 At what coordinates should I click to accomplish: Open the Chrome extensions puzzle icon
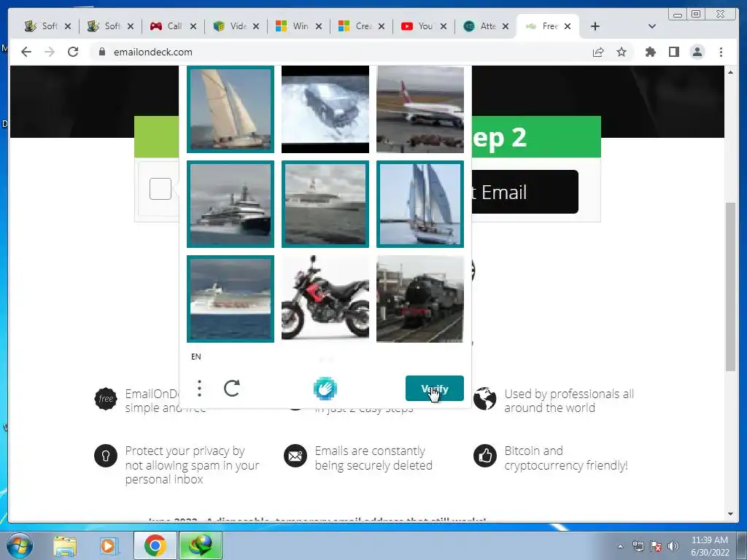[650, 52]
